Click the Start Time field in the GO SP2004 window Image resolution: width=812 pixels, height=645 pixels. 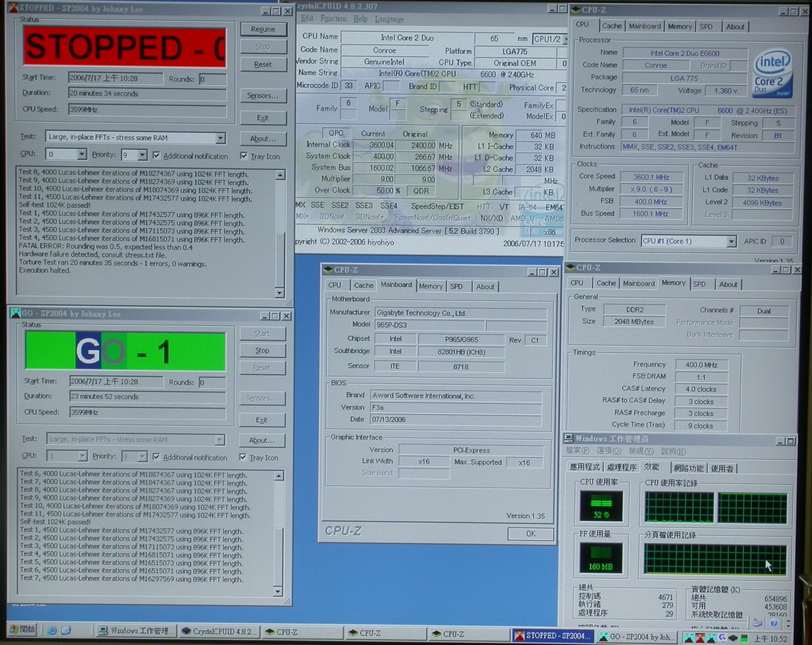[x=116, y=381]
